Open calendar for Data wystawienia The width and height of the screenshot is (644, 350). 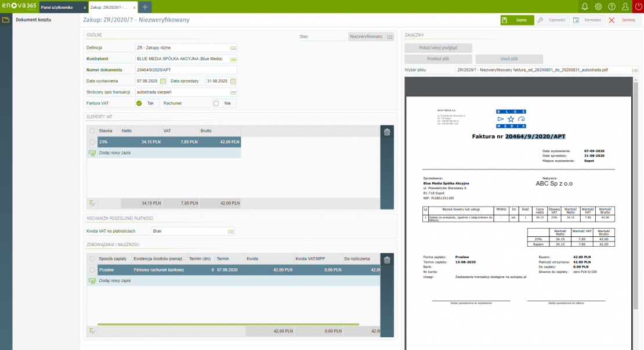click(x=163, y=81)
